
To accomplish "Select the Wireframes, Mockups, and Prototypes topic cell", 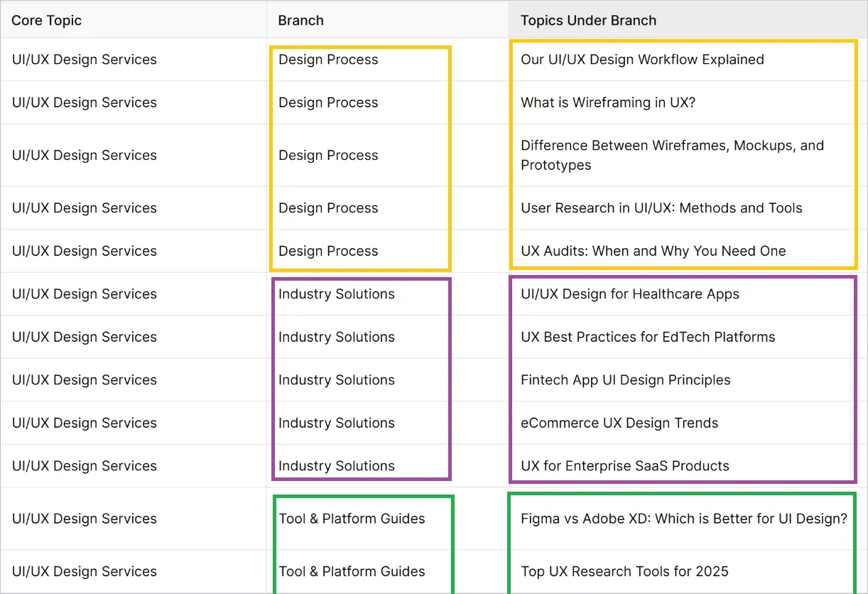I will coord(672,155).
